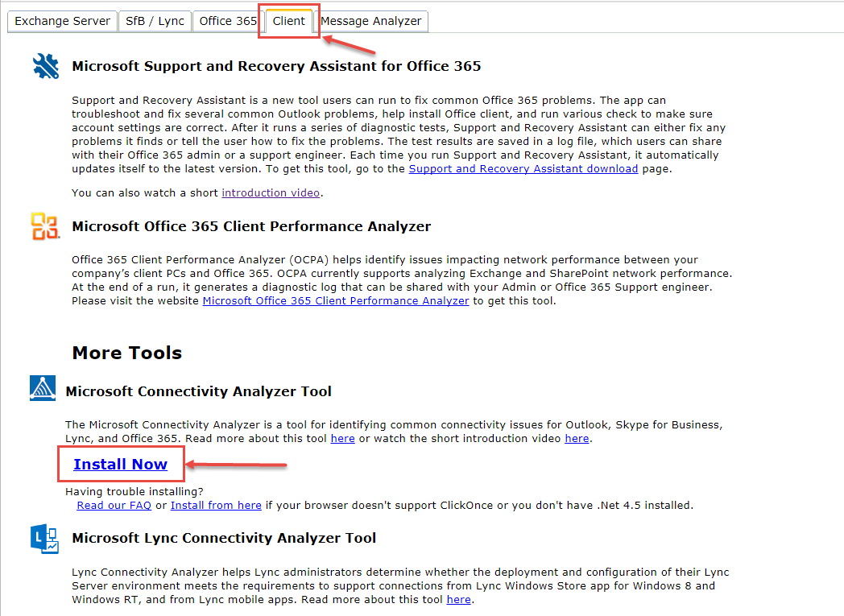Image resolution: width=844 pixels, height=616 pixels.
Task: Click the Microsoft Office 365 Client Performance Analyzer heading
Action: click(251, 226)
